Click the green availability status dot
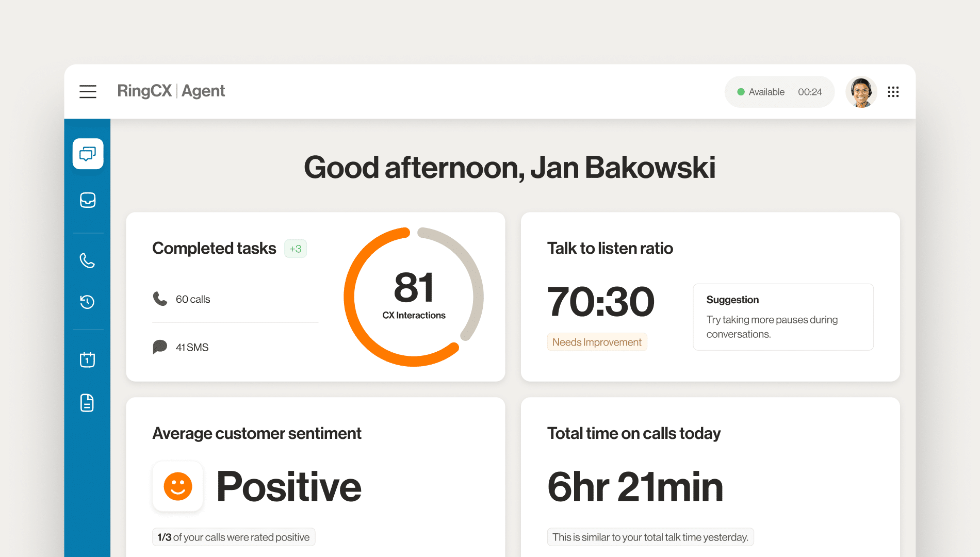The image size is (980, 557). [x=741, y=92]
